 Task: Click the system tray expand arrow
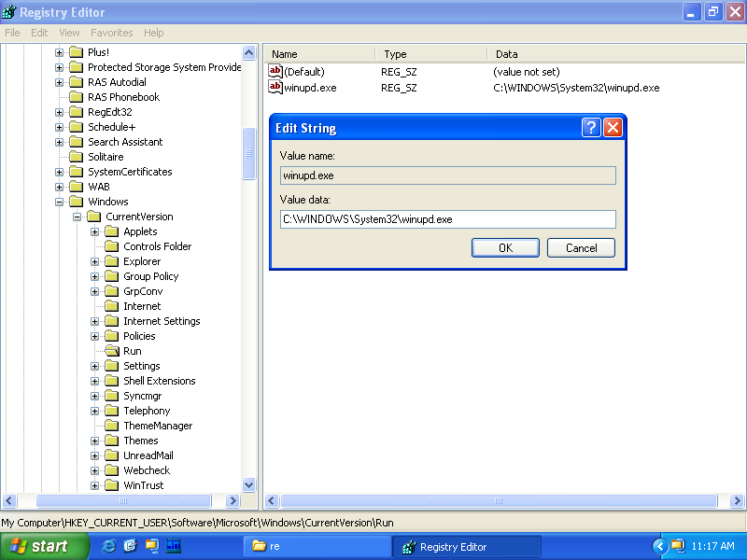coord(660,546)
